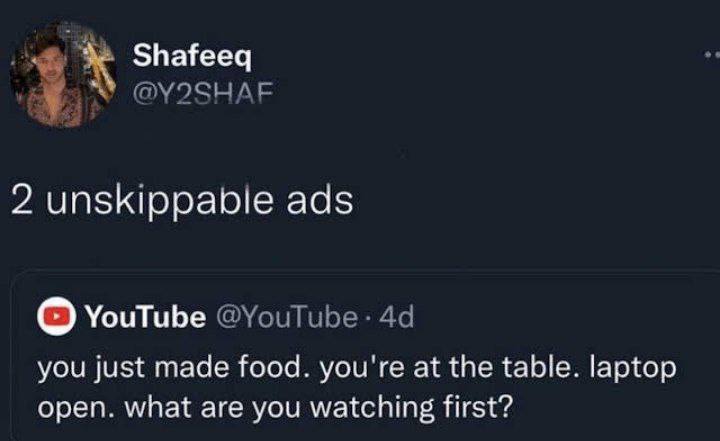Click the number "2" starting the tweet

[x=21, y=200]
